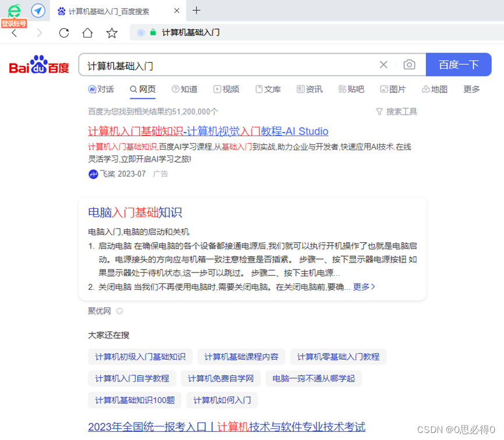Open 2023年全国统一报考入口 result link

(x=227, y=427)
